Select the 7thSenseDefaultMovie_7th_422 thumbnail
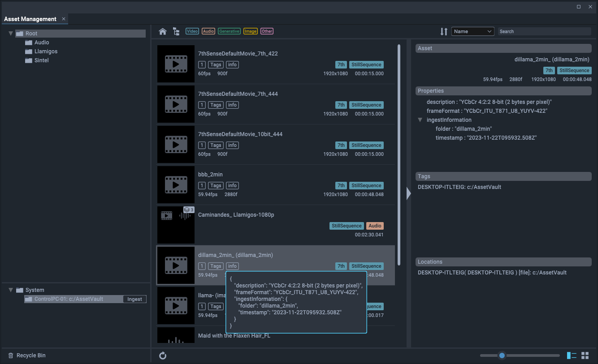 point(176,64)
